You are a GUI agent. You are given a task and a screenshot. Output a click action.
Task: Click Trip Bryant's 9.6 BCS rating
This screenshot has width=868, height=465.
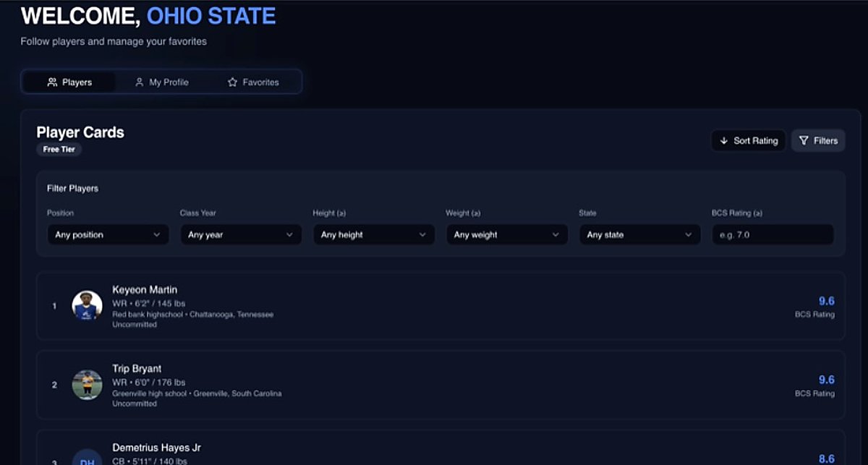tap(826, 380)
